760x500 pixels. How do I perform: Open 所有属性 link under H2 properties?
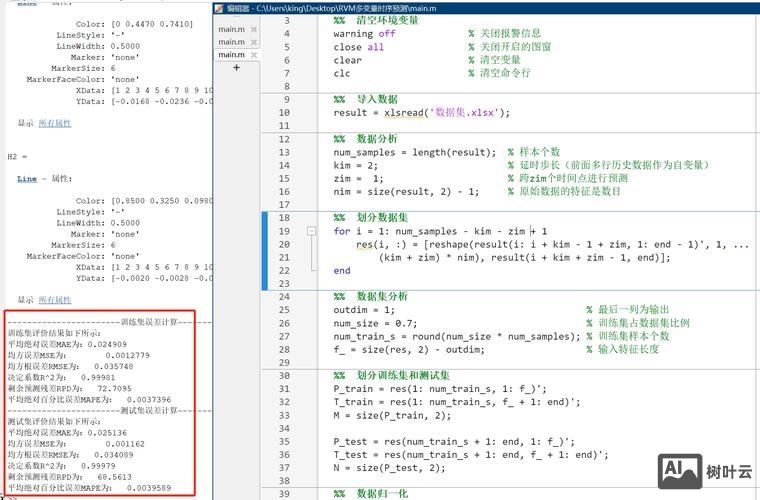coord(54,299)
